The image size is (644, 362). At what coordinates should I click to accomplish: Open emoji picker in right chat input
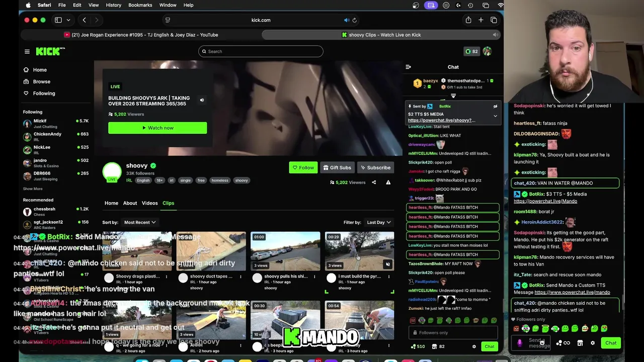(541, 343)
